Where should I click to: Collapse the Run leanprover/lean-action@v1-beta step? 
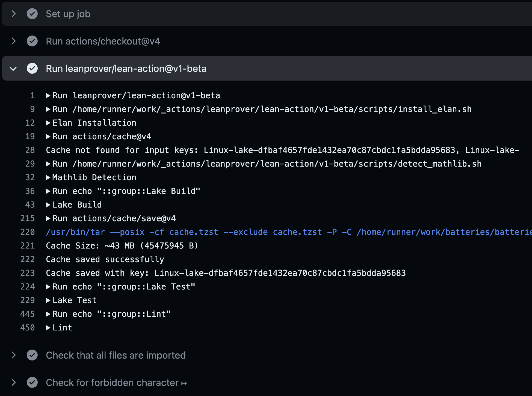click(13, 69)
